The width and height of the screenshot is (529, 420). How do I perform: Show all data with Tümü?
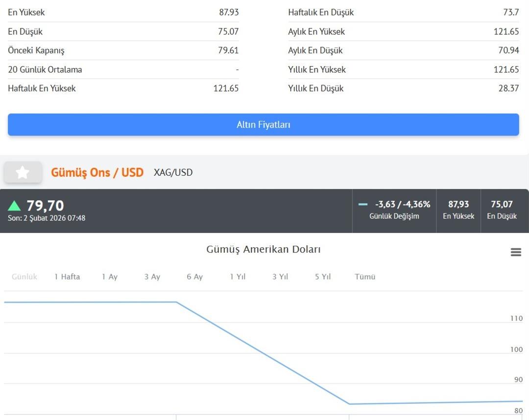[x=365, y=277]
